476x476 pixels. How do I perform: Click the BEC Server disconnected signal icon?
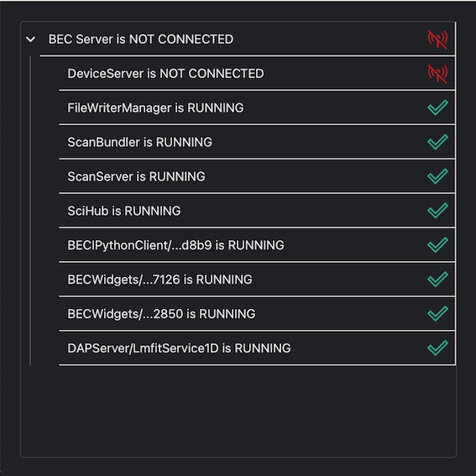click(x=437, y=39)
